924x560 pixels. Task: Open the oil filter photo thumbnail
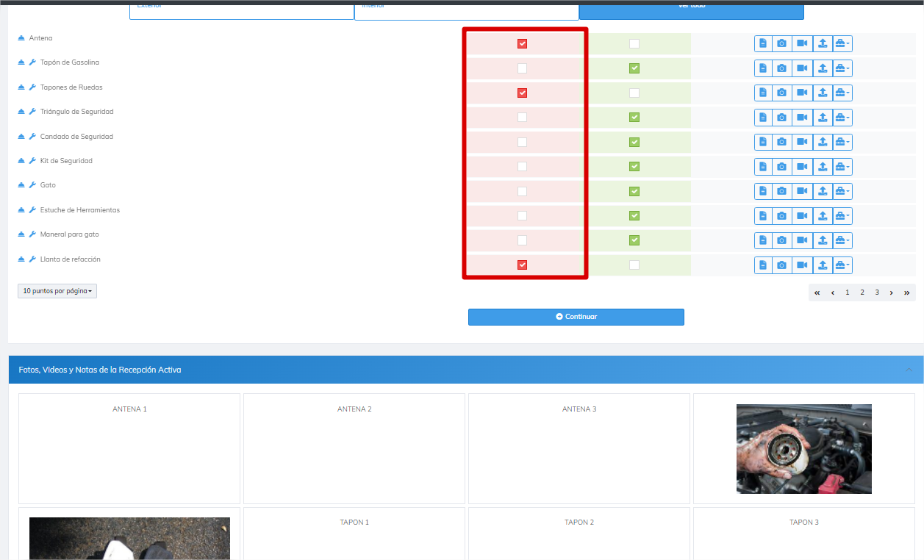803,448
